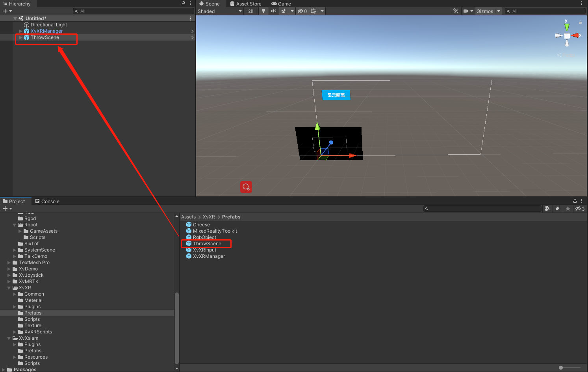Collapse the XvXslam folder

(x=9, y=338)
